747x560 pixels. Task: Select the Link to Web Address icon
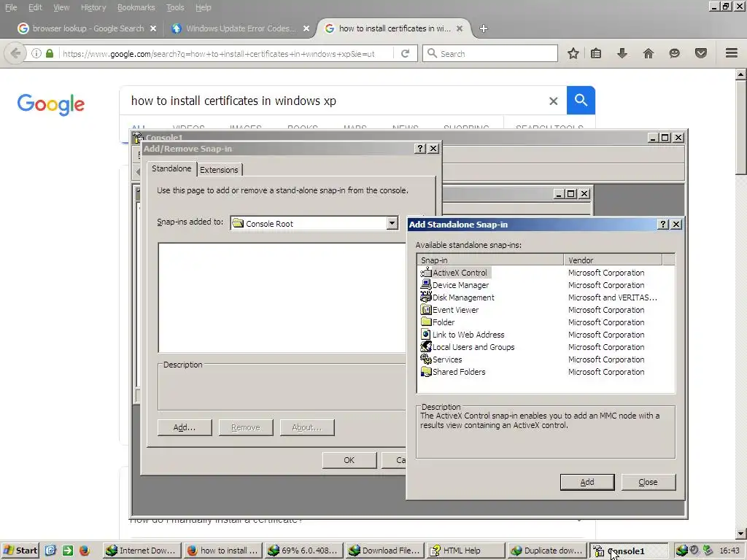pyautogui.click(x=426, y=334)
